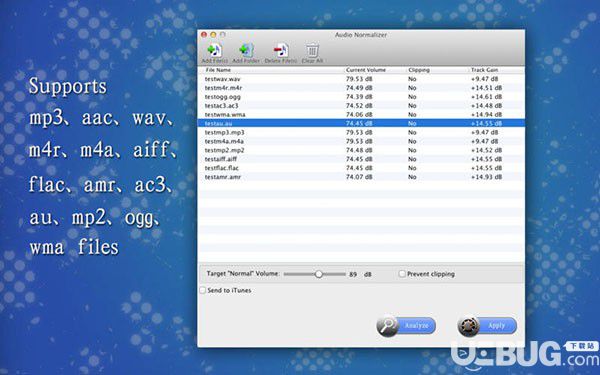Sort by the Clipping column header
The image size is (600, 375).
[419, 70]
